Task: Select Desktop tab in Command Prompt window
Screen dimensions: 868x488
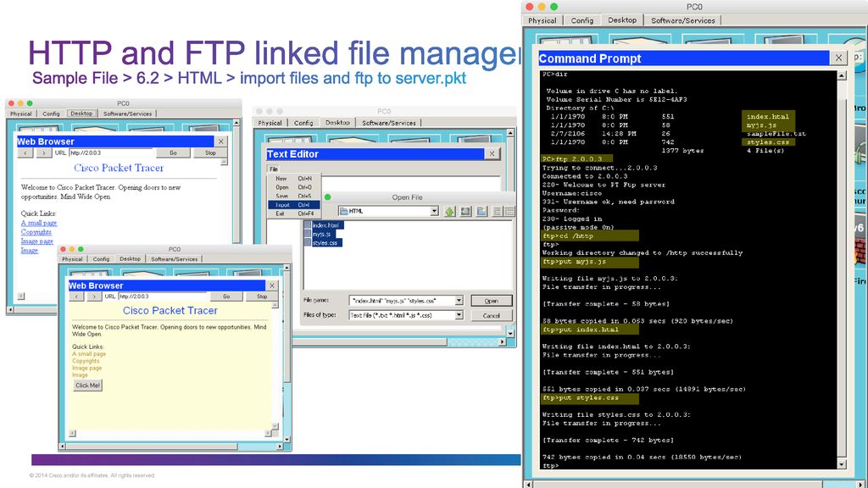Action: (622, 20)
